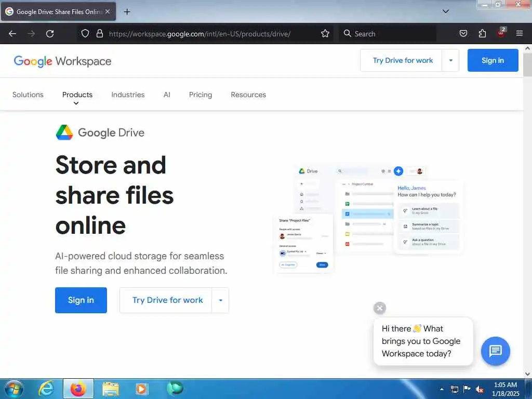Close the Google Drive browser tab
The height and width of the screenshot is (399, 532).
[x=108, y=11]
